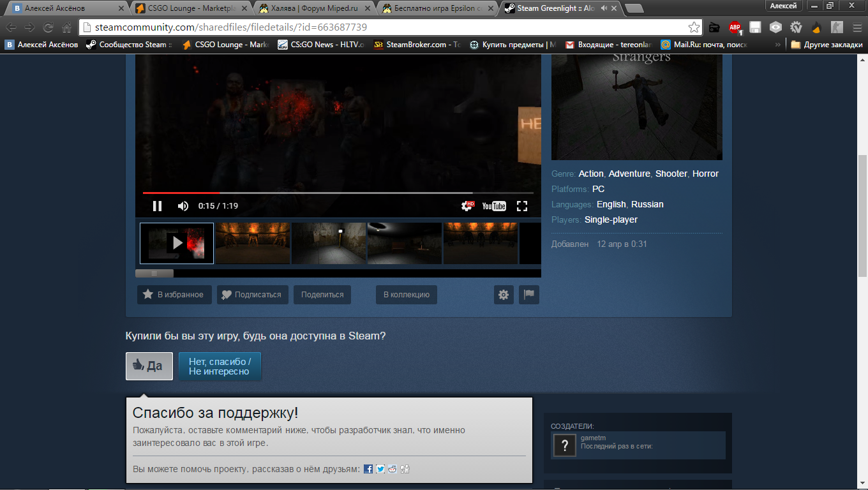Vote Нет, спасибо / Не интересно

click(x=220, y=366)
